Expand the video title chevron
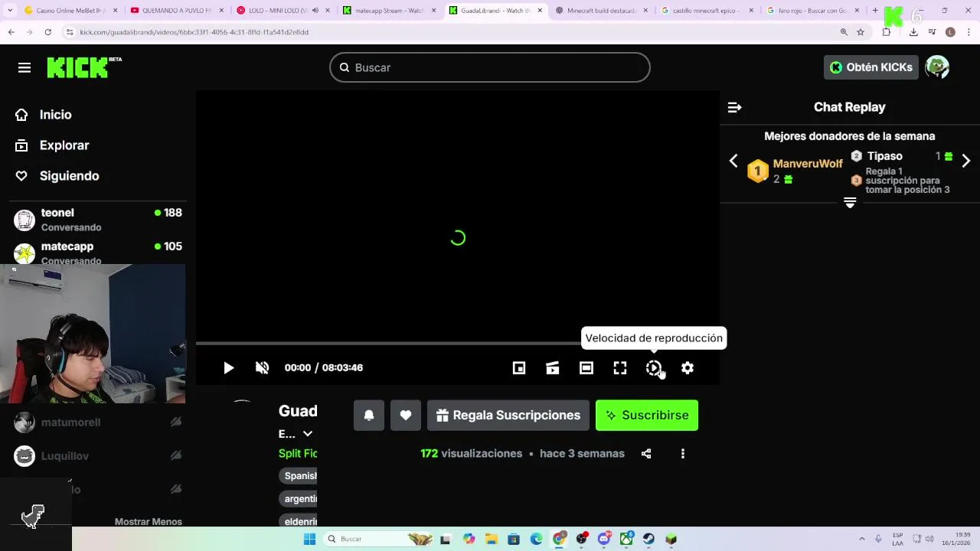Screen dimensions: 980x551 coord(308,434)
